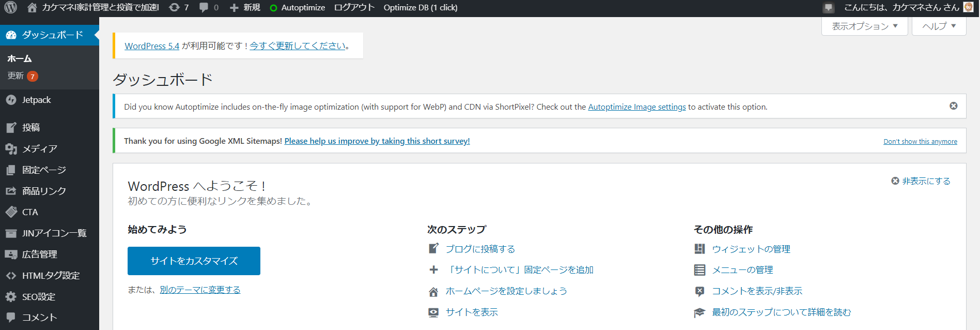Click コメントを表示/非表示 link
The height and width of the screenshot is (330, 980).
click(757, 291)
